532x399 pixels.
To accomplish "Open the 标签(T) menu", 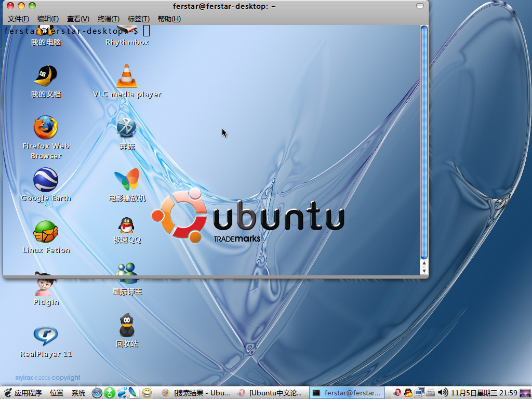I will tap(138, 19).
